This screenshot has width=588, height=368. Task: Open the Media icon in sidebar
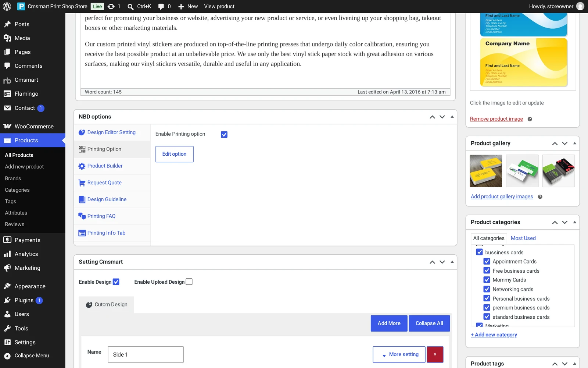pyautogui.click(x=7, y=38)
